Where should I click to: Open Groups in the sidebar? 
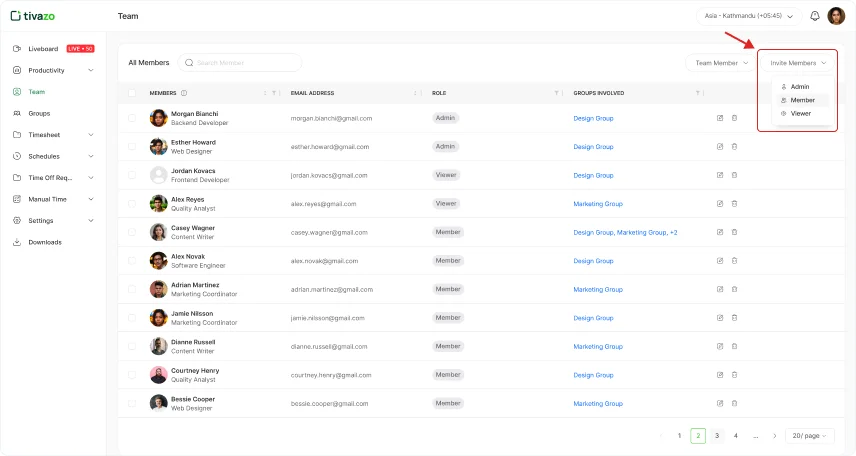(x=39, y=113)
